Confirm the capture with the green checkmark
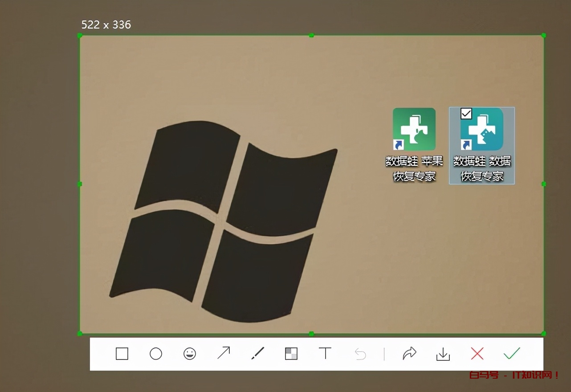This screenshot has width=571, height=392. click(x=512, y=354)
